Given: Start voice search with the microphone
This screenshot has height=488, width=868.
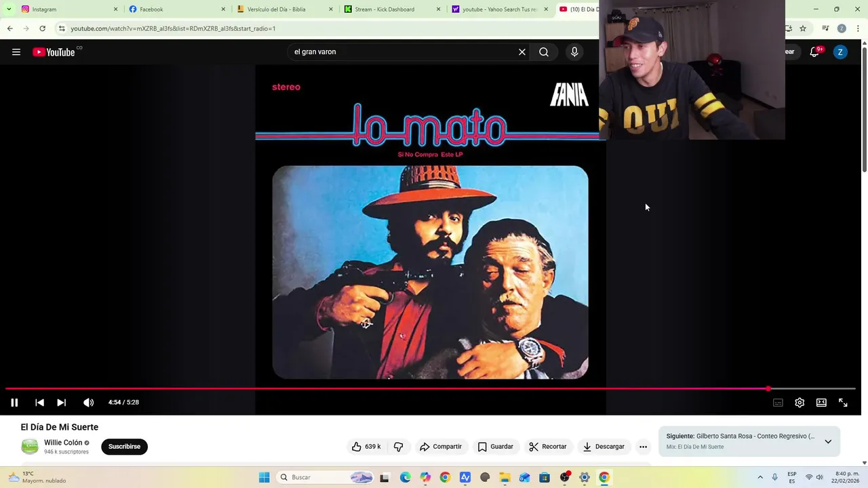Looking at the screenshot, I should tap(574, 52).
